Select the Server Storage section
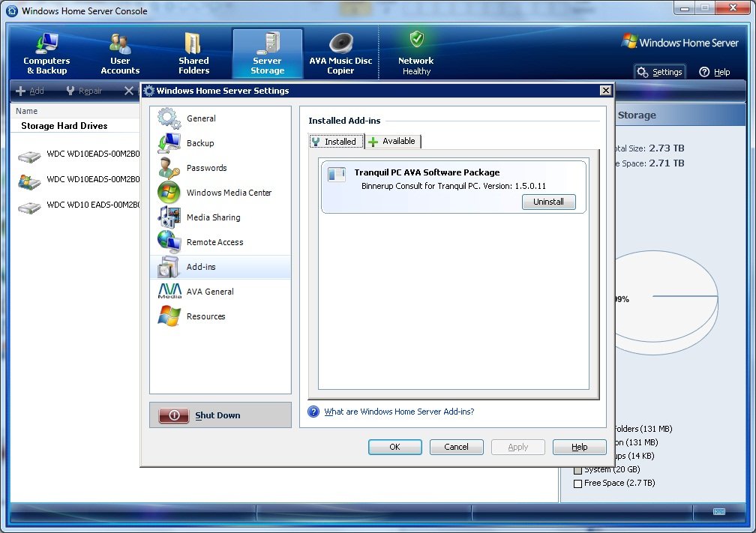Viewport: 756px width, 533px height. pos(268,53)
